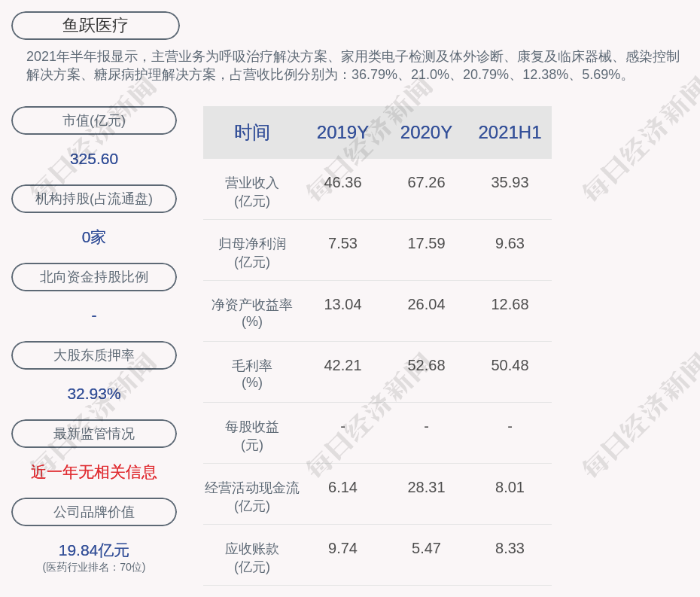Click gross margin cell 52.68

[426, 365]
